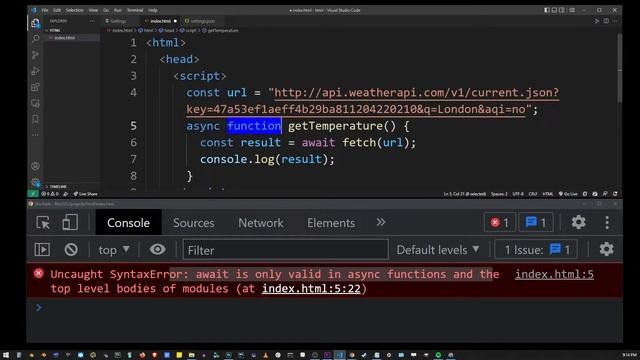This screenshot has width=640, height=360.
Task: Toggle the DevTools console sidebar
Action: [42, 249]
